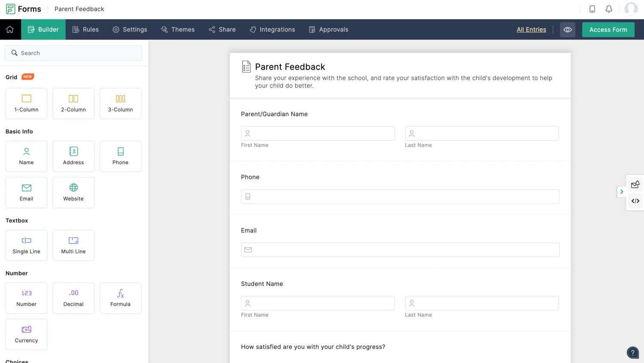The width and height of the screenshot is (644, 363).
Task: Select the Address field element
Action: coord(73,156)
